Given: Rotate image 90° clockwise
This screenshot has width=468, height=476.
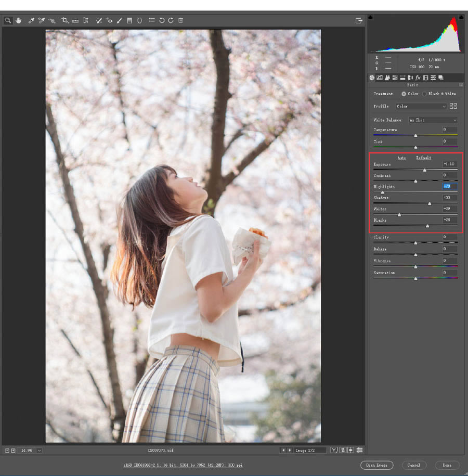Looking at the screenshot, I should [x=171, y=20].
